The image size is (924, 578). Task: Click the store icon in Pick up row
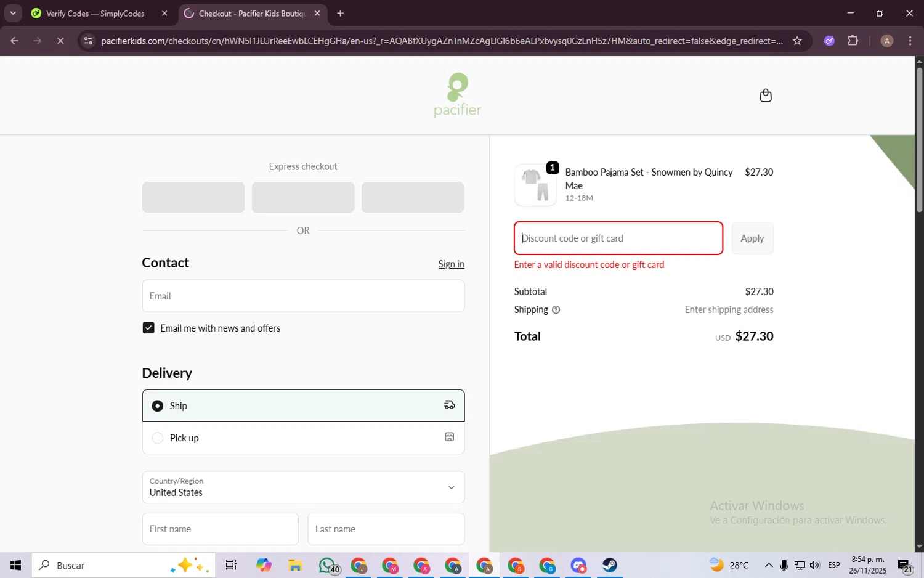pos(450,438)
